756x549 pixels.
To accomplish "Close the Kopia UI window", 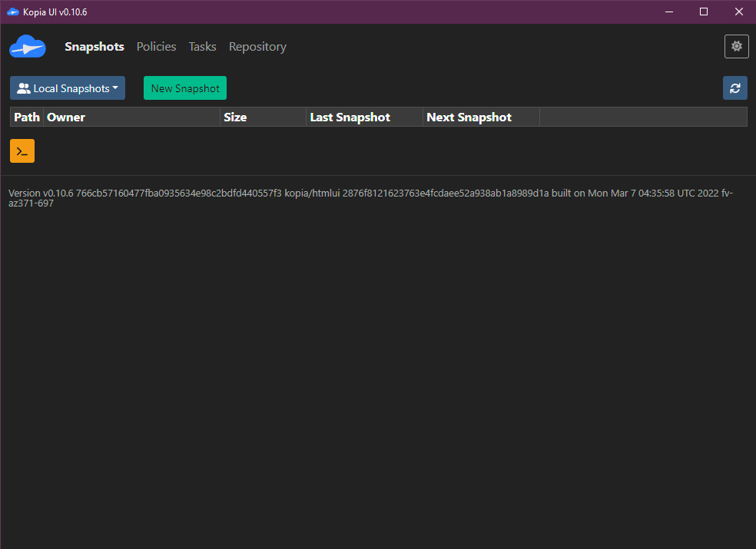I will click(x=738, y=12).
